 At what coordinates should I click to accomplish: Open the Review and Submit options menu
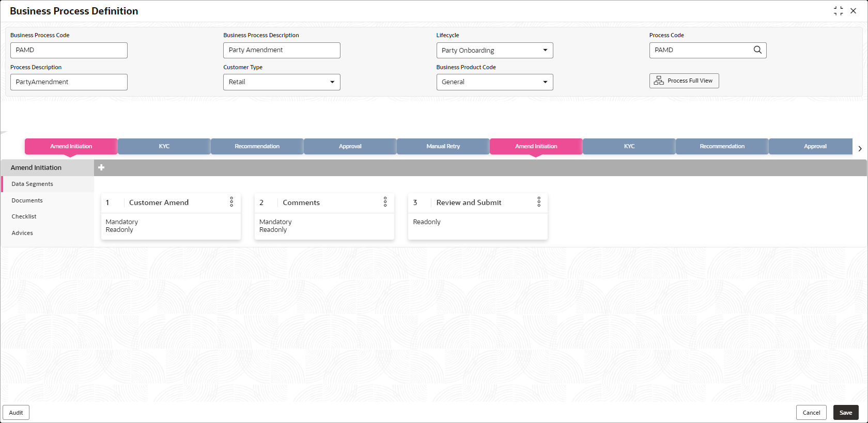tap(539, 202)
